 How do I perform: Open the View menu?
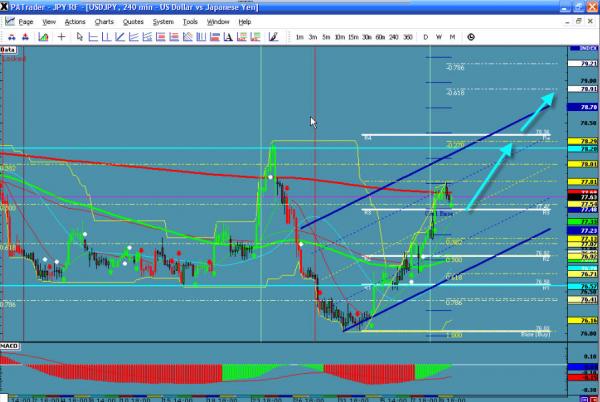(x=49, y=22)
